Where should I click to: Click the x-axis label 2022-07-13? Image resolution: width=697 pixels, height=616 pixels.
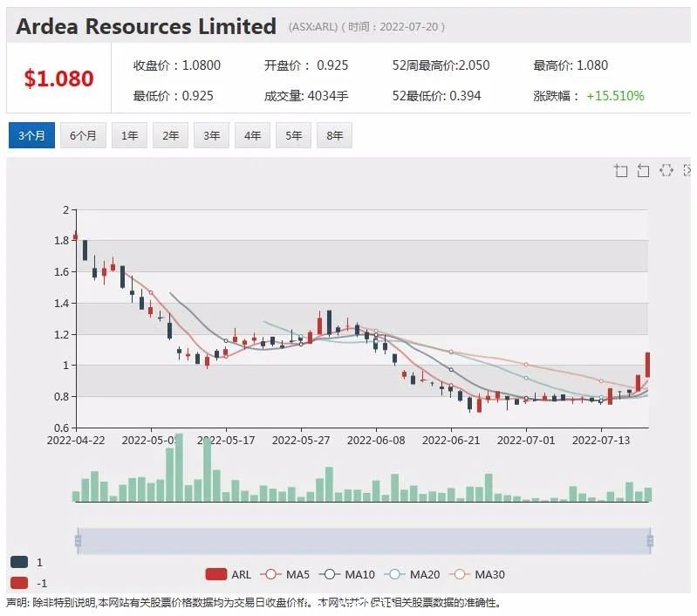tap(601, 441)
